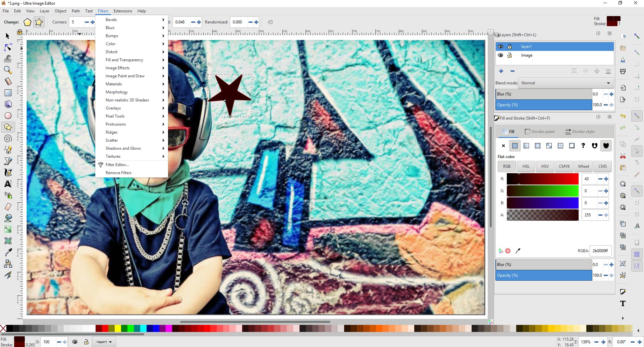Choose Unset paint question mark
644x347 pixels.
point(583,146)
